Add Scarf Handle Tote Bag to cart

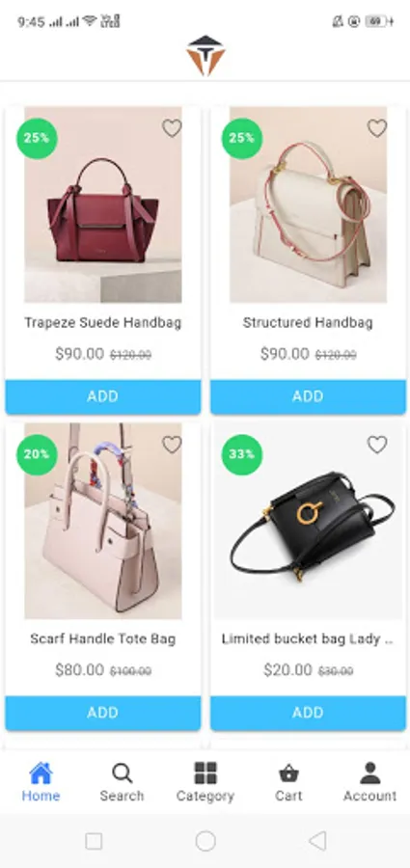(103, 713)
